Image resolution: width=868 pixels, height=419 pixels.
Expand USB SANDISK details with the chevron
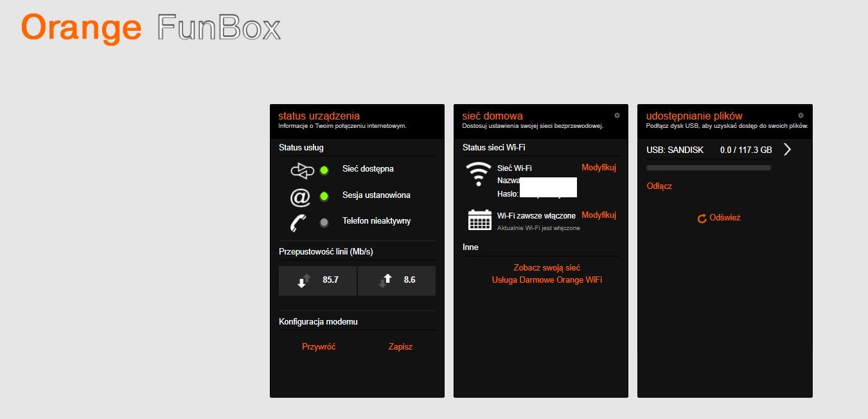788,150
